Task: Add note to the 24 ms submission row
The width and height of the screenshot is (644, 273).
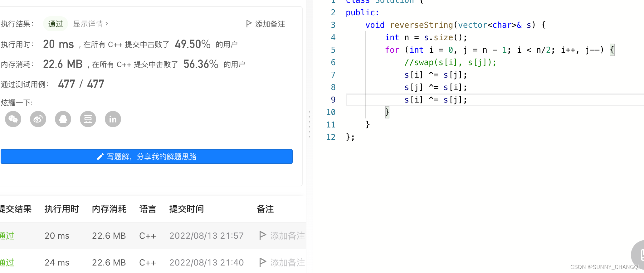Action: pyautogui.click(x=287, y=262)
